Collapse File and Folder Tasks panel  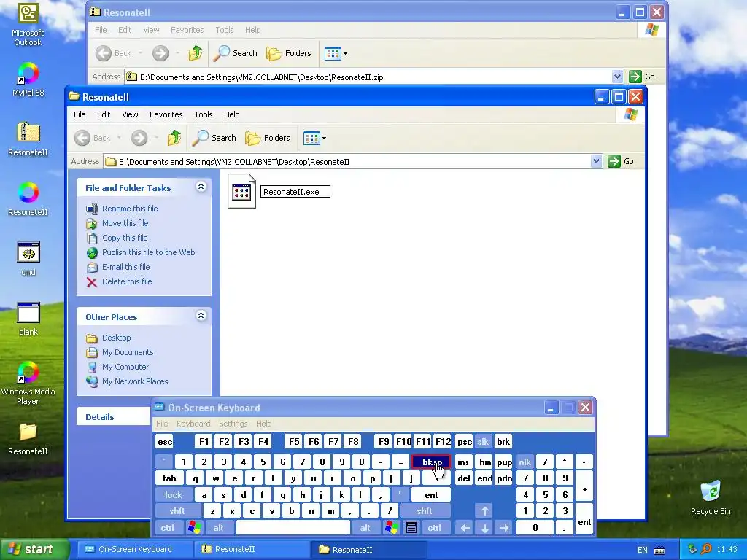201,187
